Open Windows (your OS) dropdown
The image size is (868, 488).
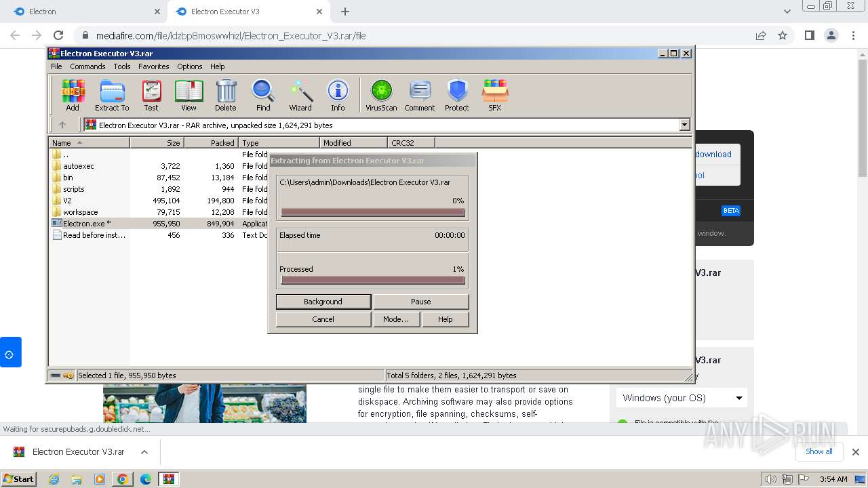tap(682, 398)
